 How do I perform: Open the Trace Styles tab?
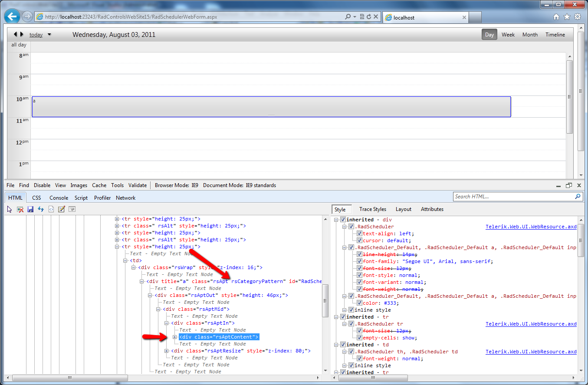[372, 209]
